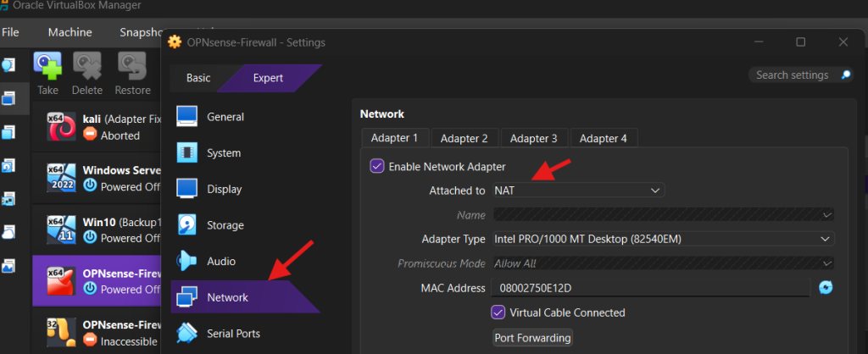Switch to Basic settings mode
This screenshot has height=354, width=868.
[198, 78]
